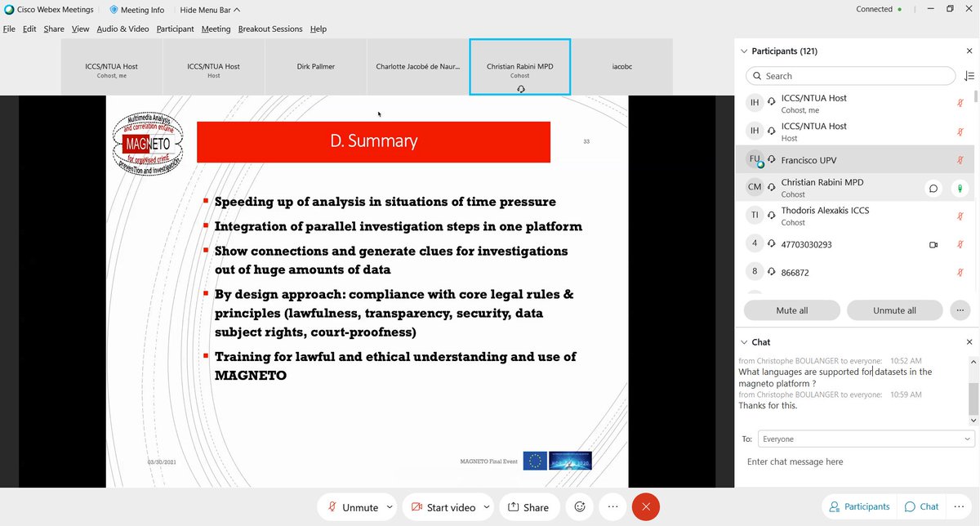Open the View menu

point(80,29)
